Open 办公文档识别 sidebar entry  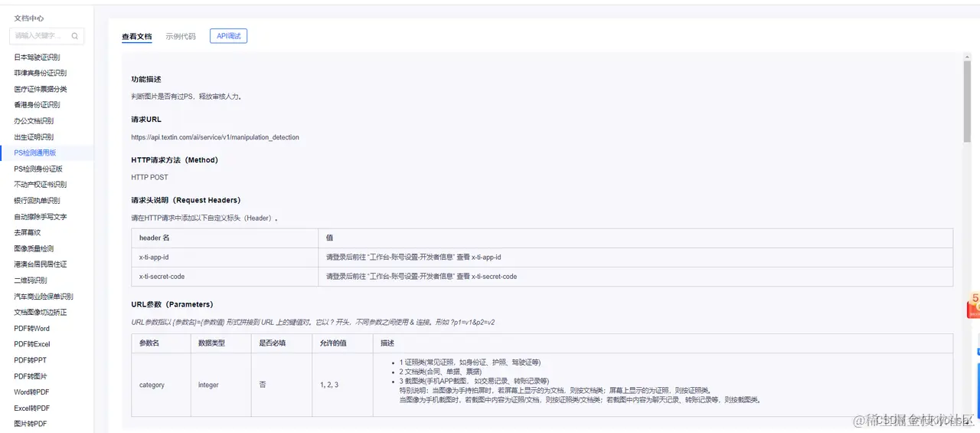coord(34,121)
